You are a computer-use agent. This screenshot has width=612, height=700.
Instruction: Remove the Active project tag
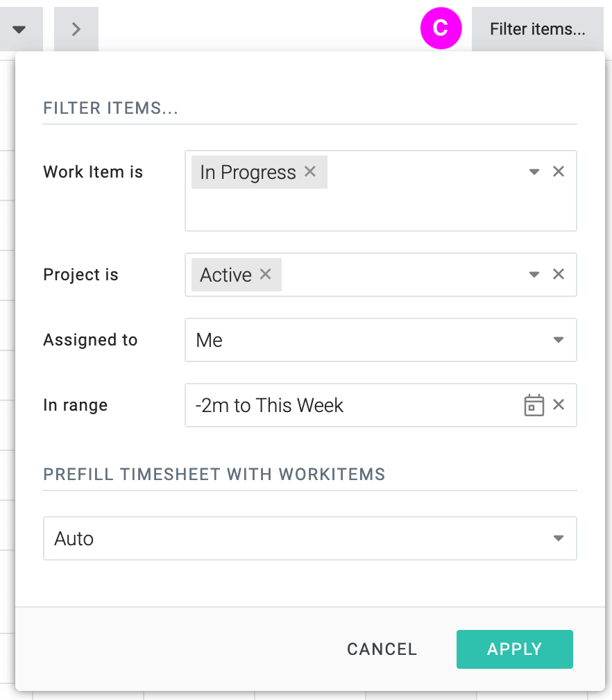click(x=266, y=274)
